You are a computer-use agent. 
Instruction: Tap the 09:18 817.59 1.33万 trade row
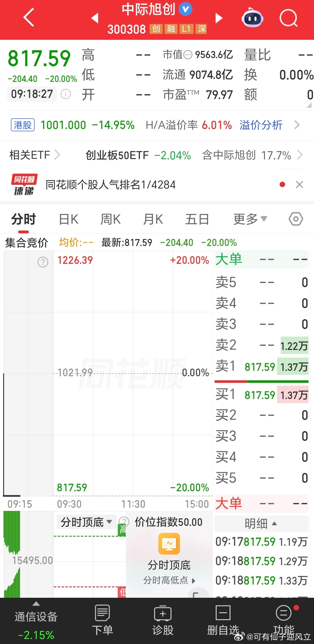coord(262,581)
